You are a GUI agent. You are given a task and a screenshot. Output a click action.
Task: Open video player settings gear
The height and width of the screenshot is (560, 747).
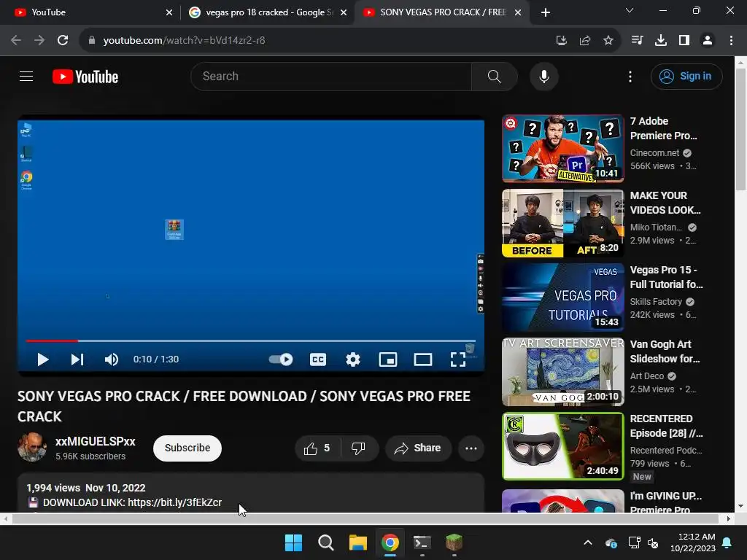coord(353,359)
